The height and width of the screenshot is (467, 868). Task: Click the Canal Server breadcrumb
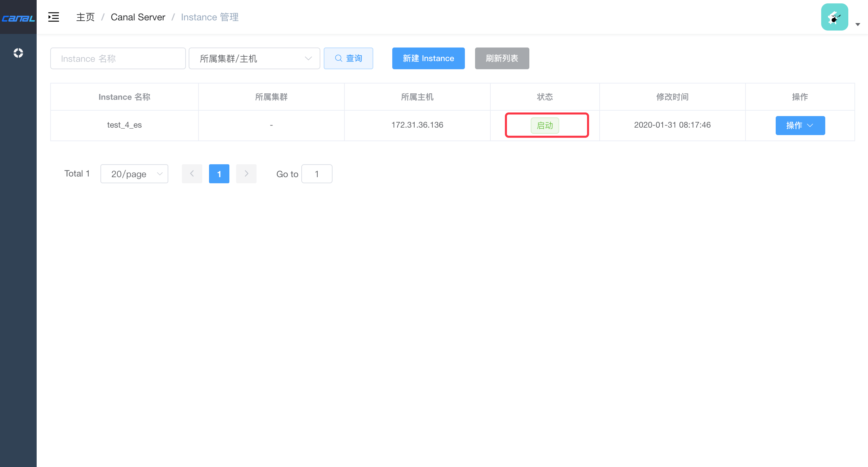(138, 17)
